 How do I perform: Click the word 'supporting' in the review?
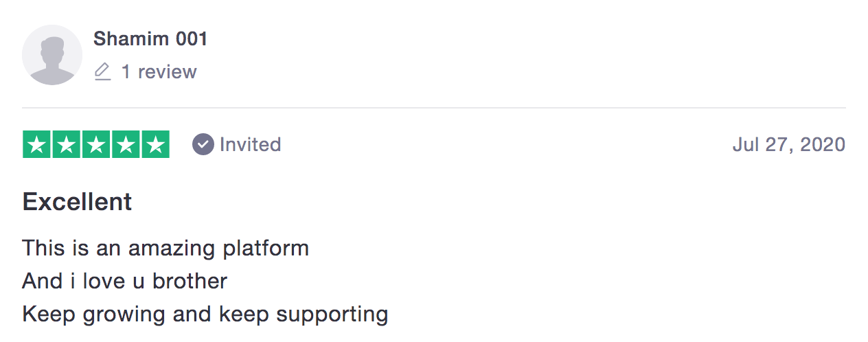(332, 315)
